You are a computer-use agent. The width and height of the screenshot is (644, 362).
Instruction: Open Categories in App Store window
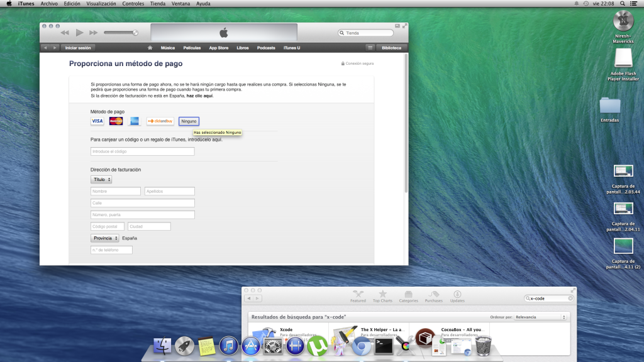click(408, 297)
